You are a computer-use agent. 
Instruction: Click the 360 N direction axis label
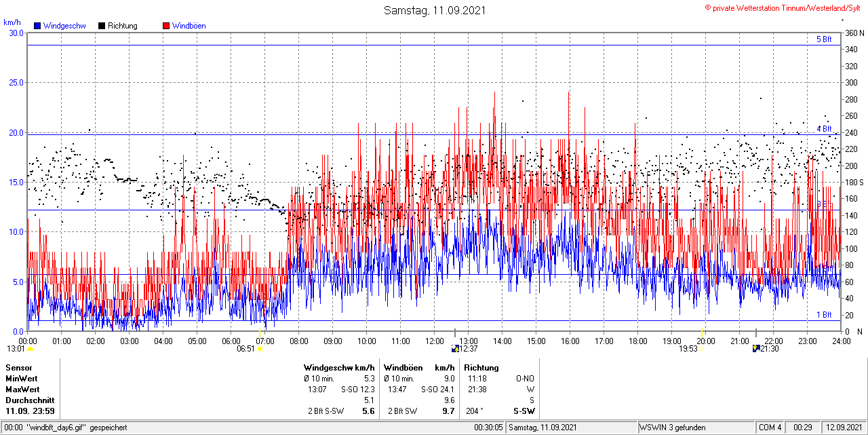click(854, 33)
